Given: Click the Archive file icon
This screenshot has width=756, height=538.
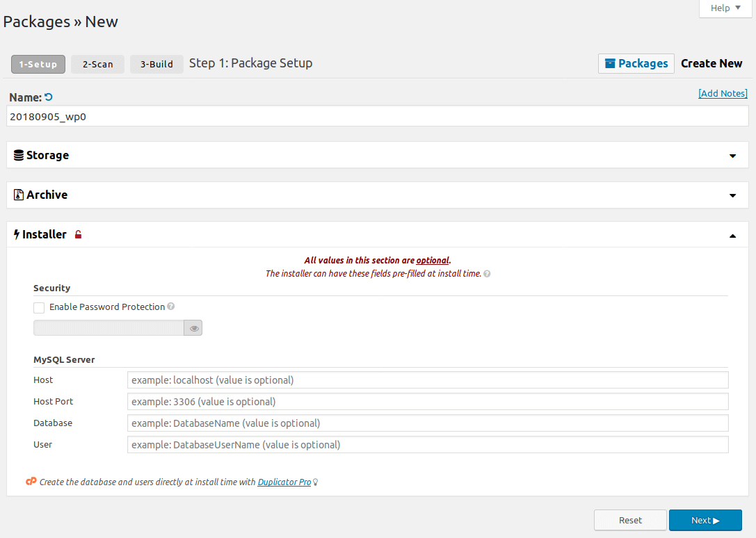Looking at the screenshot, I should pos(19,195).
